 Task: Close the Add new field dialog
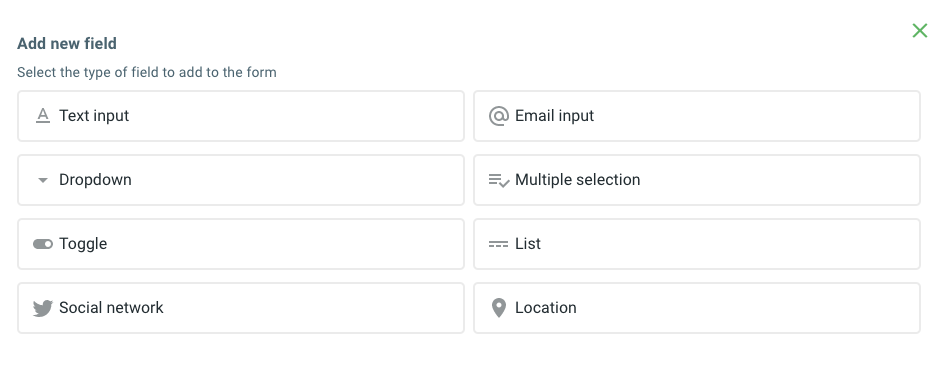pyautogui.click(x=920, y=30)
